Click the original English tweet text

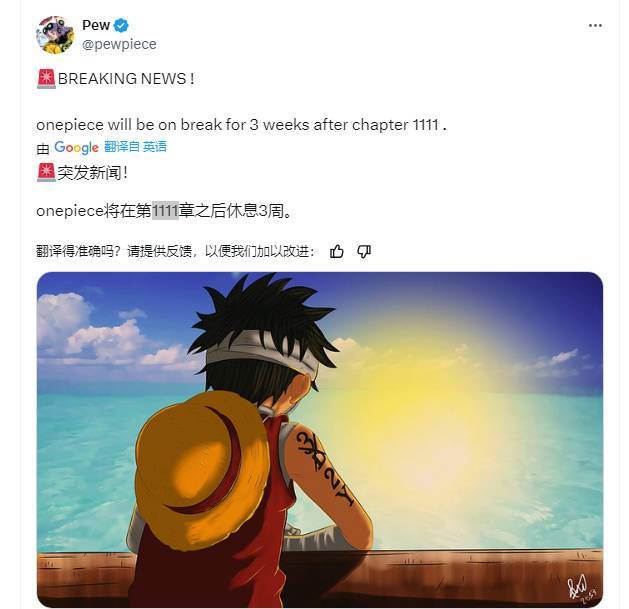pyautogui.click(x=241, y=125)
